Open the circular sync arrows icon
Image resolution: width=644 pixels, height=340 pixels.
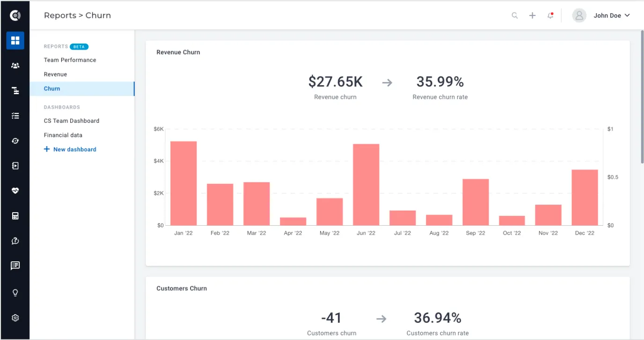[15, 140]
